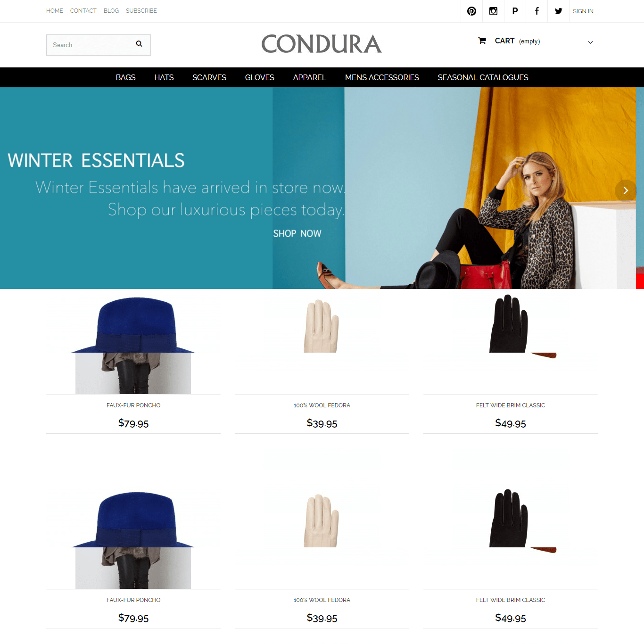Click the P social icon in header
This screenshot has height=644, width=644.
point(515,11)
